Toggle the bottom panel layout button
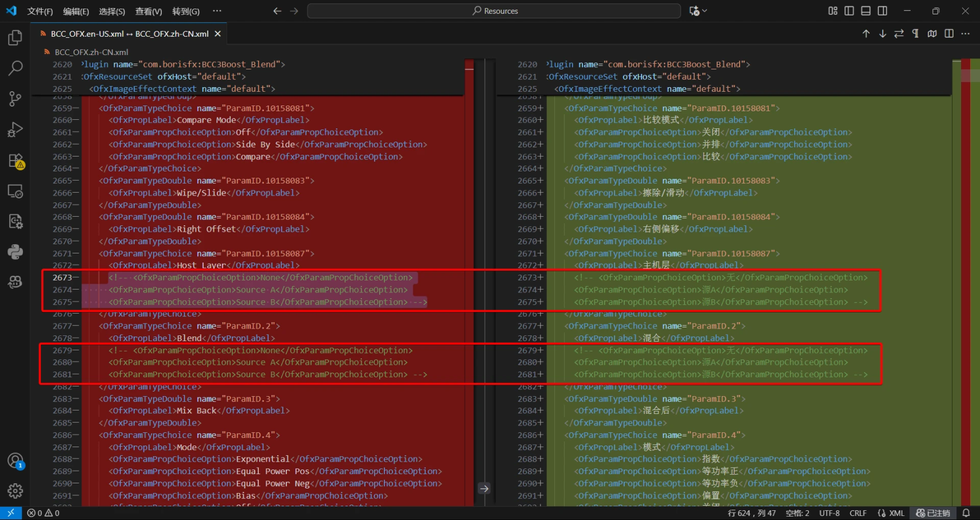This screenshot has height=520, width=980. click(x=867, y=11)
